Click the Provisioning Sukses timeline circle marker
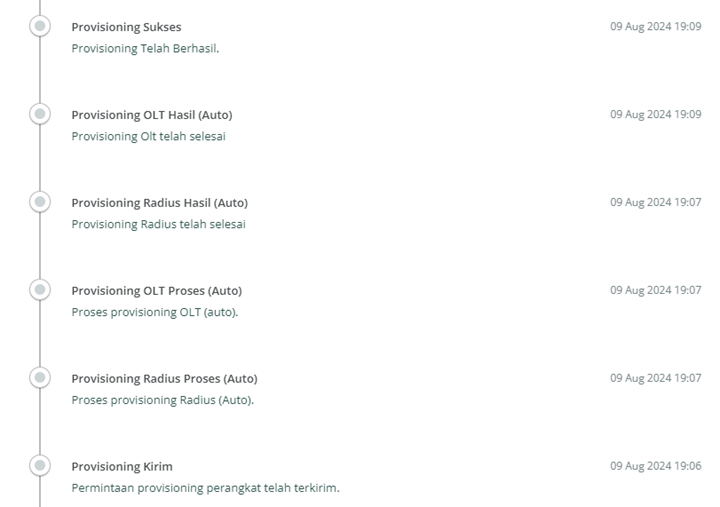This screenshot has width=720, height=507. click(40, 26)
